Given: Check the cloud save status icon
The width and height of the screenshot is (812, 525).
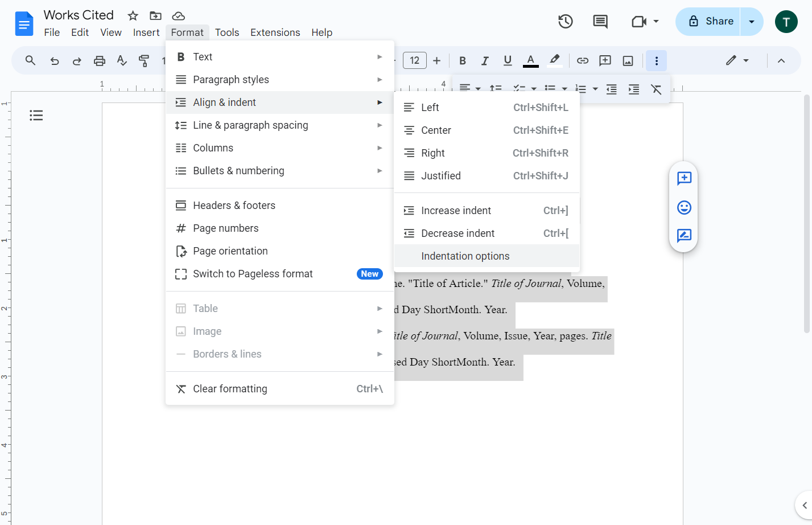Looking at the screenshot, I should 178,15.
